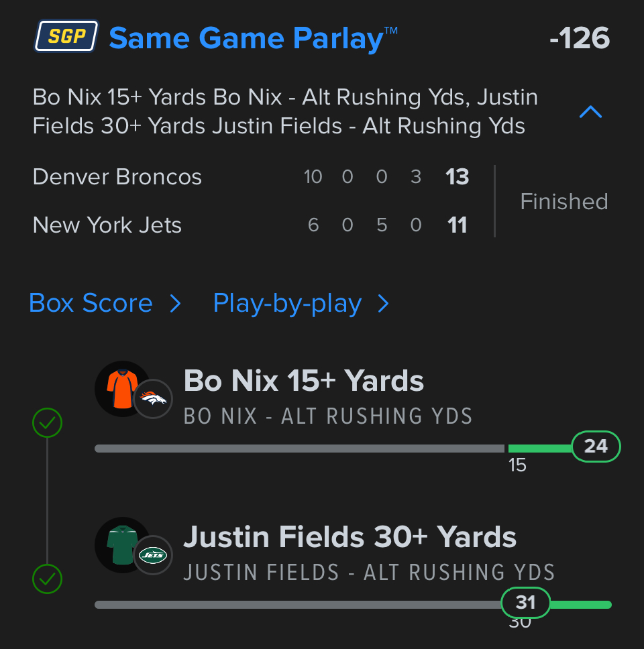Viewport: 644px width, 649px height.
Task: Click the New York Jets logo icon
Action: click(x=153, y=554)
